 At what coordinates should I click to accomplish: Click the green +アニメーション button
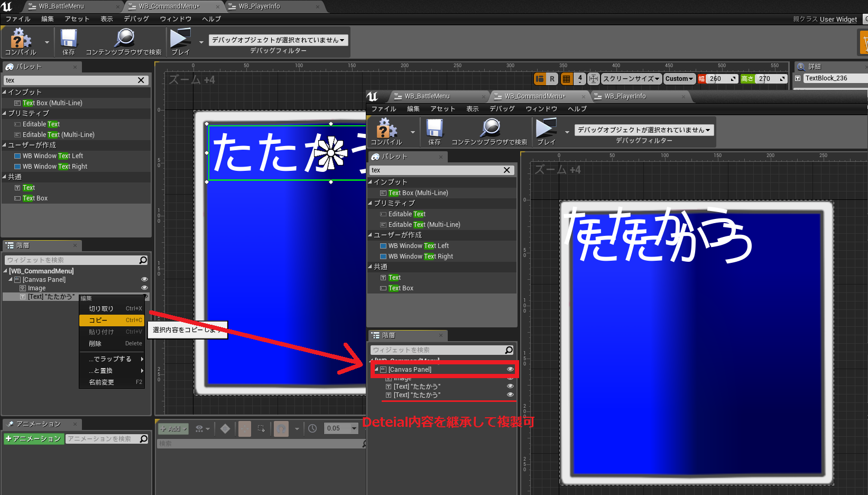[x=33, y=439]
